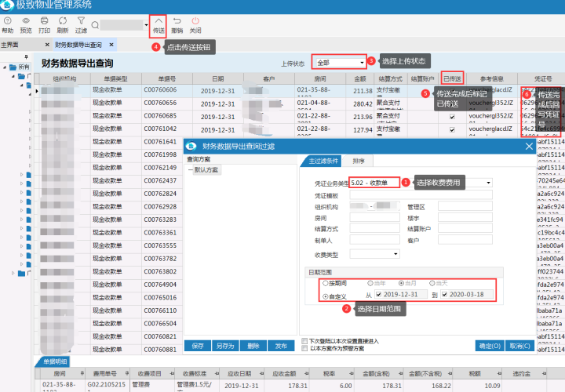Image resolution: width=565 pixels, height=392 pixels.
Task: Click the 撤销 undo icon
Action: [177, 21]
